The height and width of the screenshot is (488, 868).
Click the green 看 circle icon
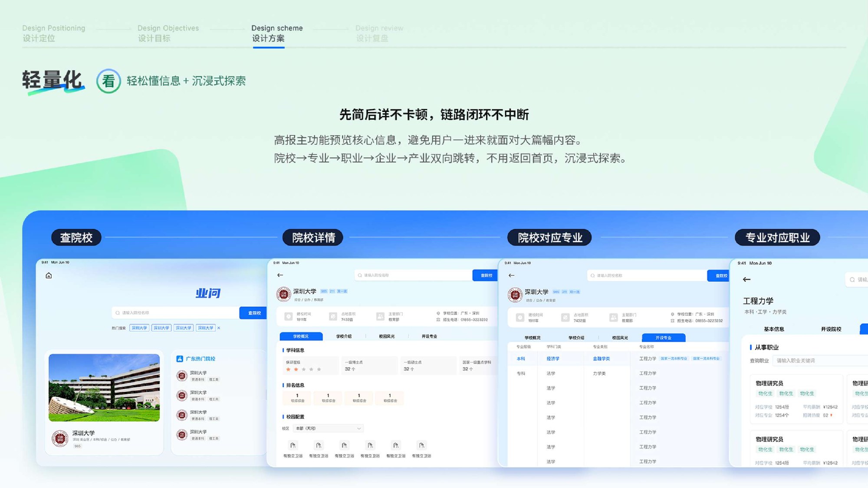coord(108,81)
